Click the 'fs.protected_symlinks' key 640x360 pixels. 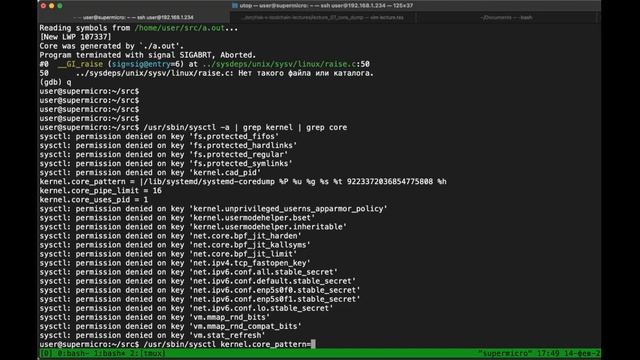(241, 164)
